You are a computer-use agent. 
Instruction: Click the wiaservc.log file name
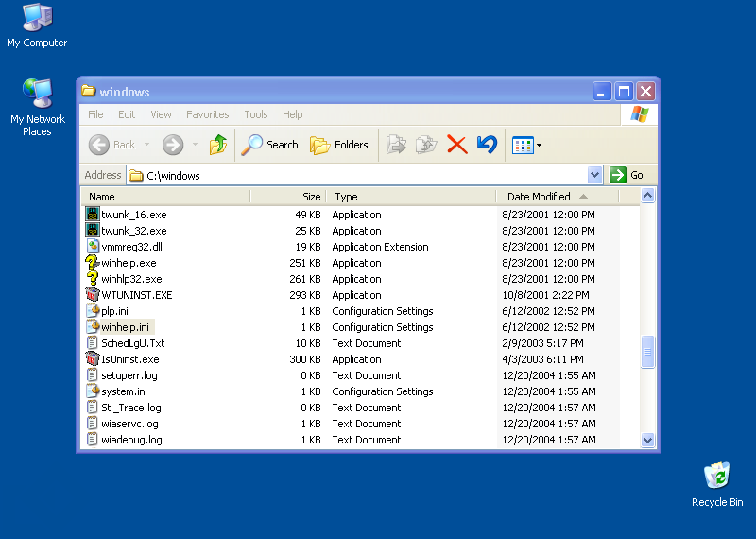coord(129,424)
